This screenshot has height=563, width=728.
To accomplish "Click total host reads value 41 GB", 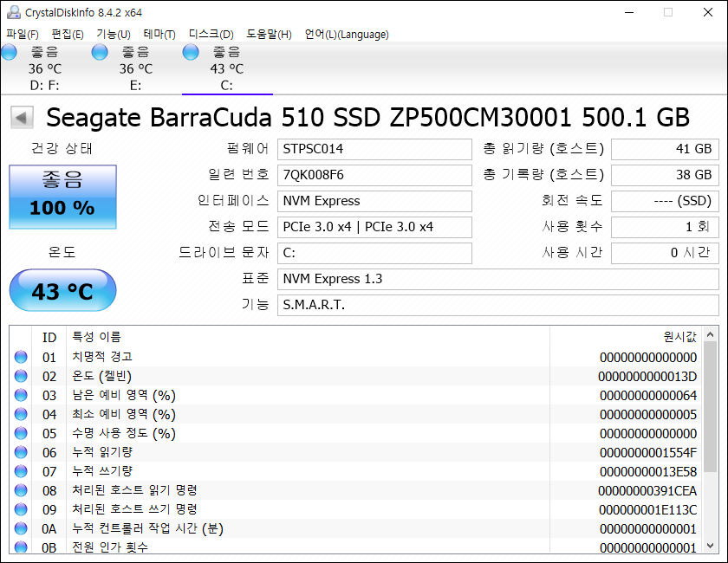I will [x=665, y=150].
